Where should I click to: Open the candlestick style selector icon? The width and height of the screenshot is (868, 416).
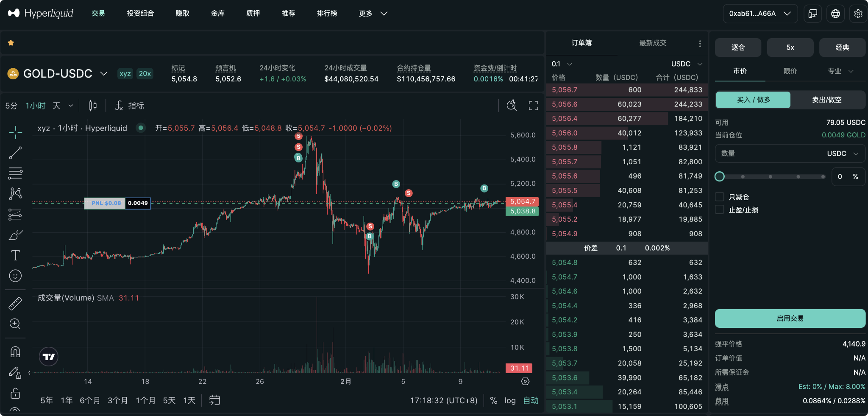(92, 106)
